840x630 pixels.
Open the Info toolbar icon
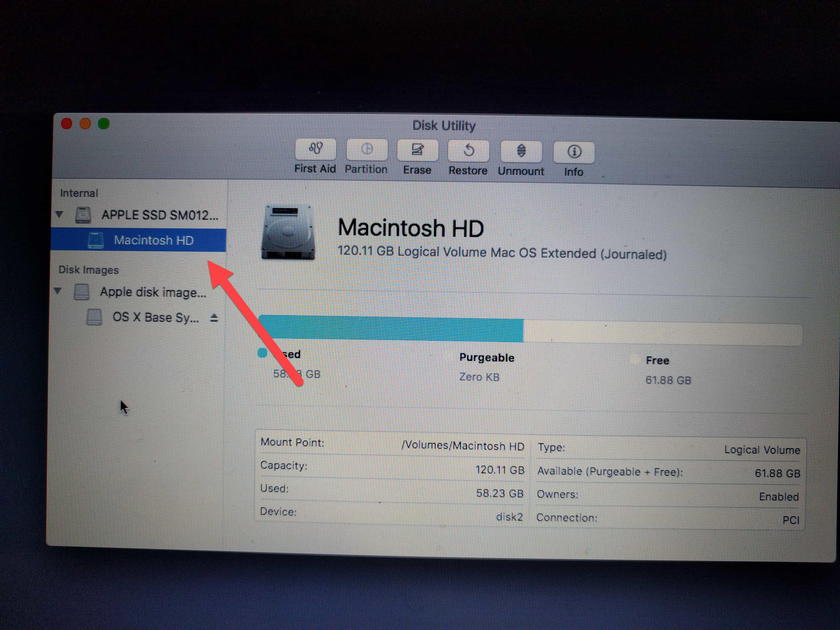point(573,153)
